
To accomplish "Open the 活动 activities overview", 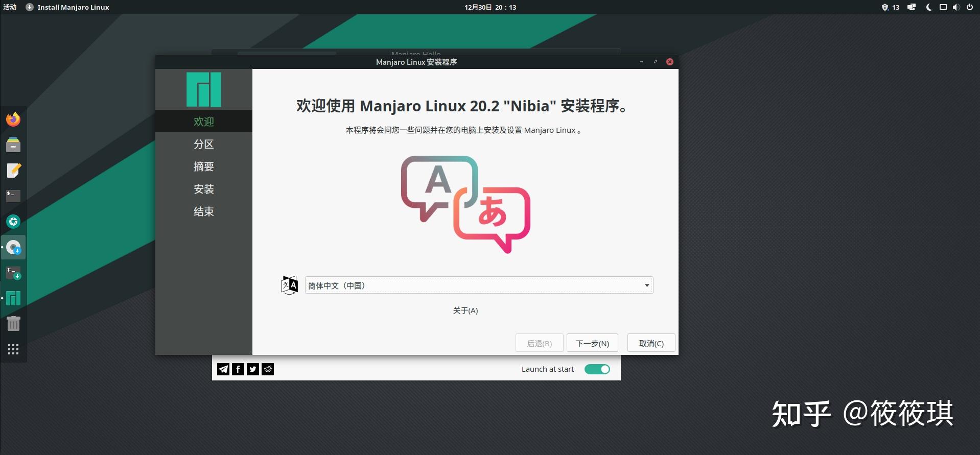I will pyautogui.click(x=10, y=7).
